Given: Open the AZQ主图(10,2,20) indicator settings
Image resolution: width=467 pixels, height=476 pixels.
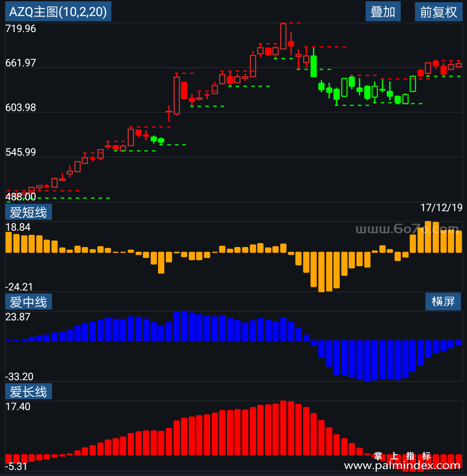Looking at the screenshot, I should (x=58, y=12).
